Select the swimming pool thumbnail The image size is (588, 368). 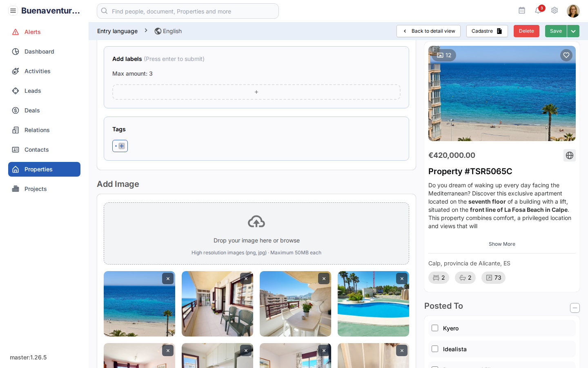[373, 304]
